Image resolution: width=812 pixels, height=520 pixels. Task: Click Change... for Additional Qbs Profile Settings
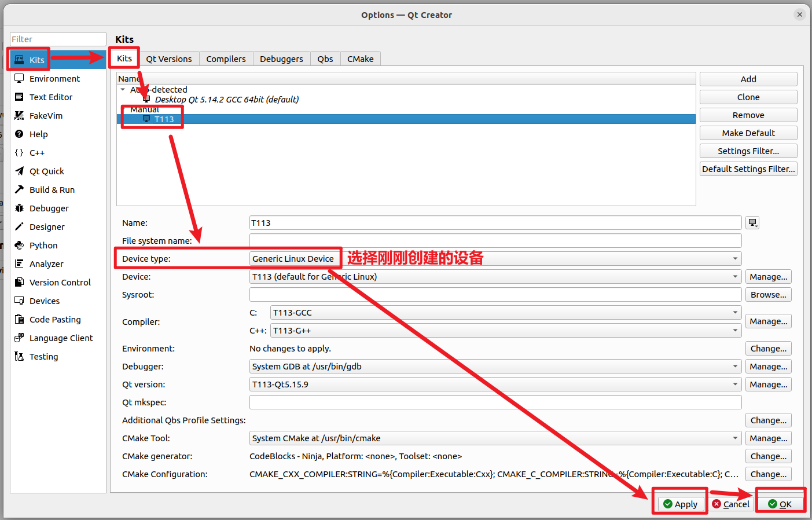coord(769,420)
